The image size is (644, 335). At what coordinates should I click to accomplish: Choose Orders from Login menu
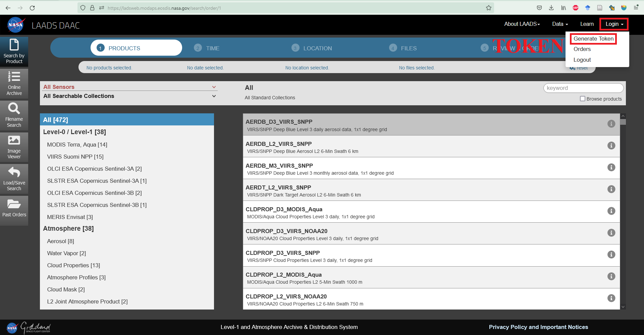point(582,49)
